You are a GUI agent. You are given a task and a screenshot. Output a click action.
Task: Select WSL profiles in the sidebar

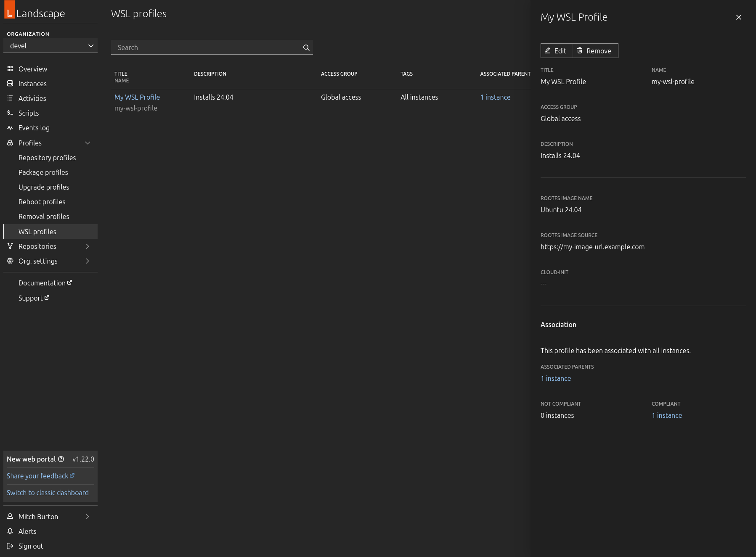click(50, 231)
